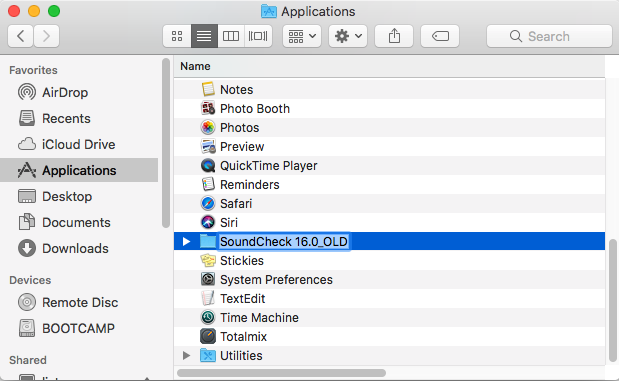Click the Photos app icon
619x381 pixels.
[208, 127]
